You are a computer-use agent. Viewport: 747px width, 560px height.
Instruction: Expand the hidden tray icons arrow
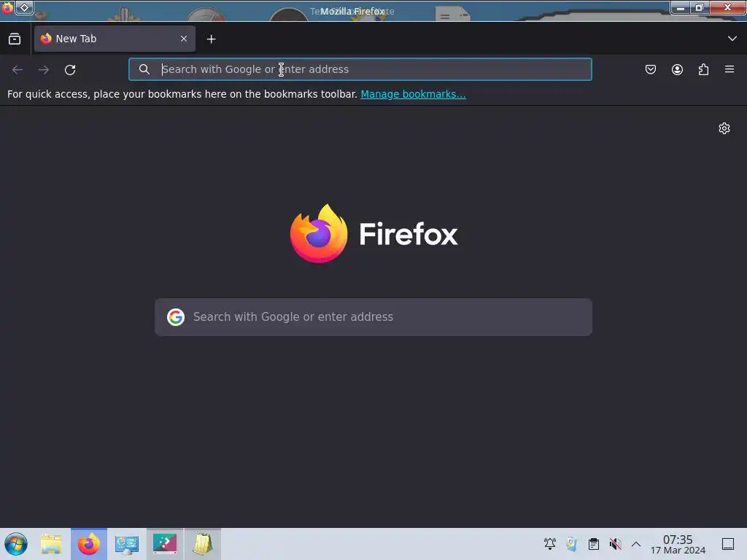pos(636,544)
